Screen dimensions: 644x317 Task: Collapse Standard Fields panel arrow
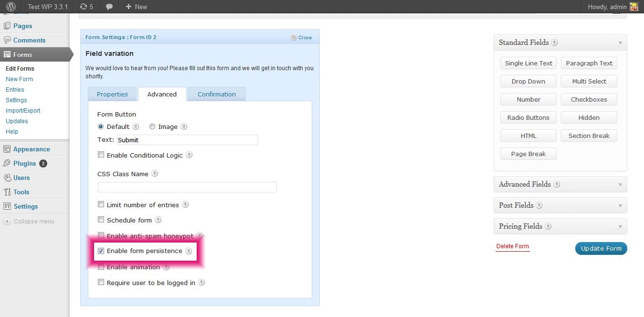620,42
